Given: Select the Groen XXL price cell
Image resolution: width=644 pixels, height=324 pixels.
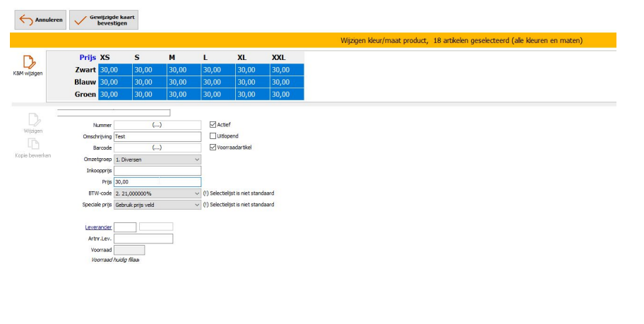Looking at the screenshot, I should coord(287,94).
